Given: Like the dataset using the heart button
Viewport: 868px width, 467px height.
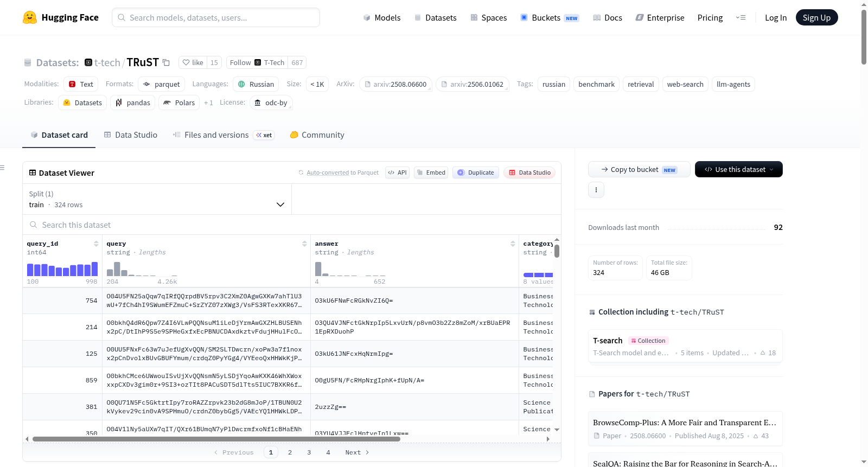Looking at the screenshot, I should (x=193, y=62).
